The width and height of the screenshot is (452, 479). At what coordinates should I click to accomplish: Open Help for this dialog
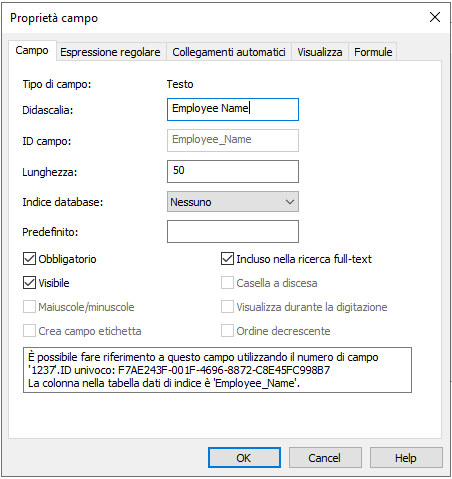click(x=406, y=458)
